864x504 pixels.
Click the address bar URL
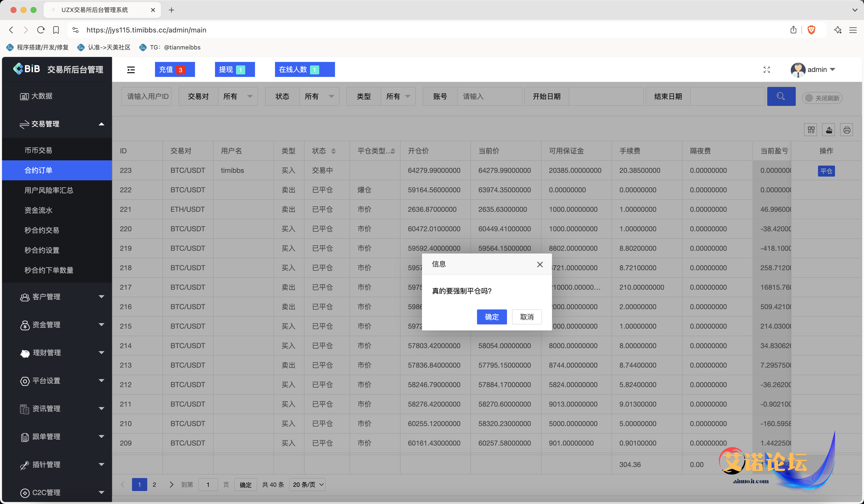pos(146,30)
